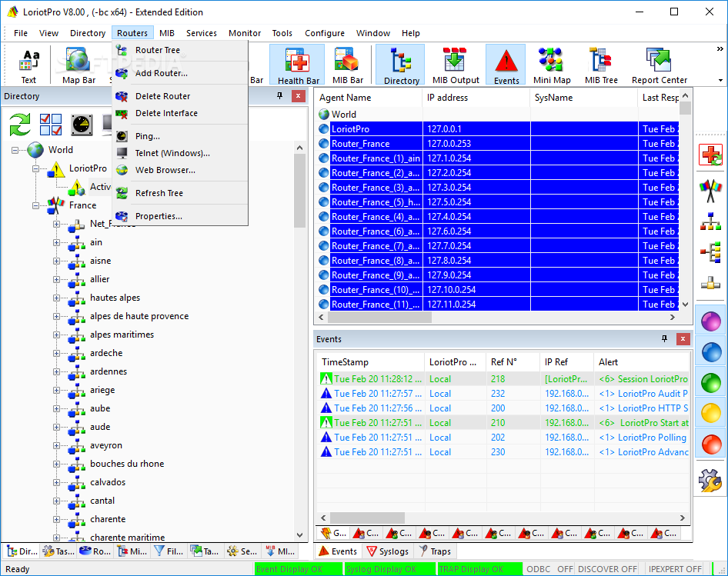Click the gear and wrench icon in sidebar
This screenshot has width=728, height=576.
(x=710, y=481)
